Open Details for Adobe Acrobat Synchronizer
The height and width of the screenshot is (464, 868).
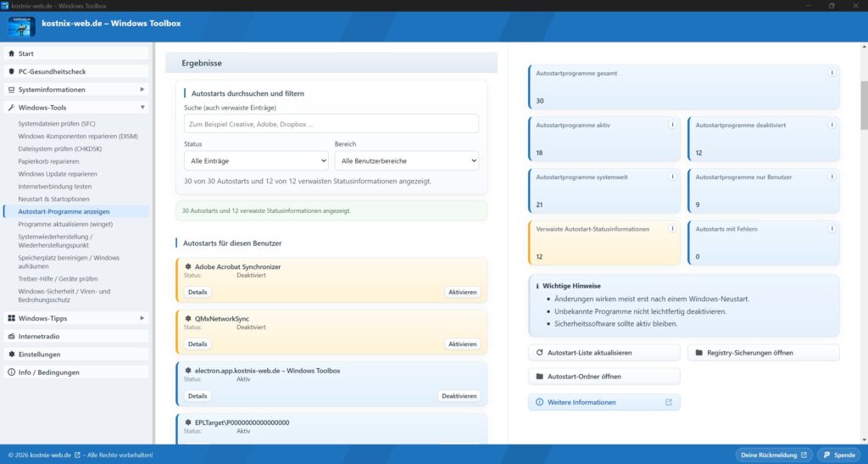198,293
